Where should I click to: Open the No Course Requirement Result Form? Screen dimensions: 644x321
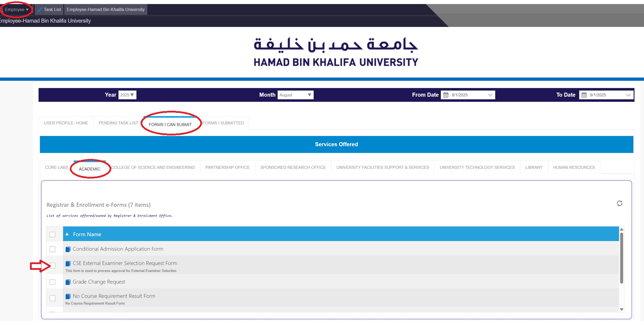pos(114,296)
